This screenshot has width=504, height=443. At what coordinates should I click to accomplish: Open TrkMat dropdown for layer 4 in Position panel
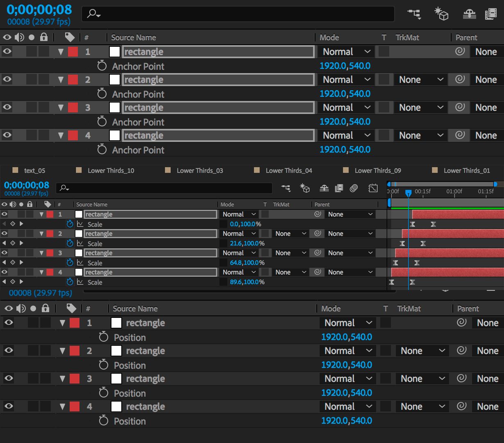(x=422, y=406)
